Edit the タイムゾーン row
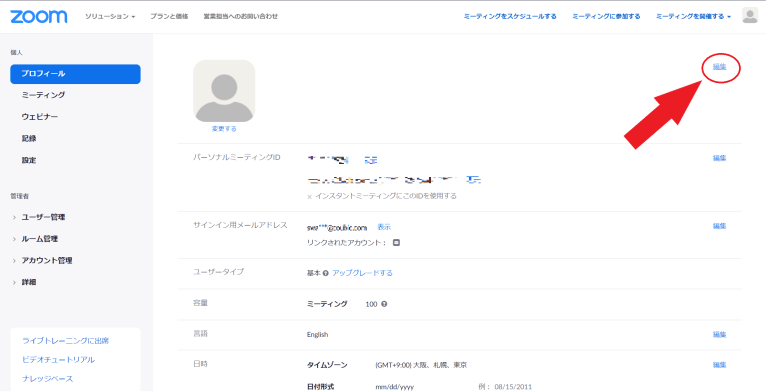The height and width of the screenshot is (392, 768). point(720,365)
